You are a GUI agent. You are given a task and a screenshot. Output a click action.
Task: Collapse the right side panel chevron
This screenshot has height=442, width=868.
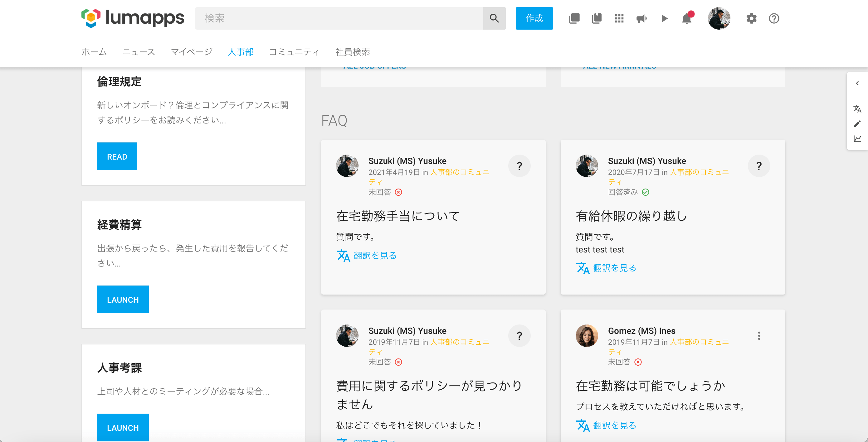pyautogui.click(x=857, y=84)
